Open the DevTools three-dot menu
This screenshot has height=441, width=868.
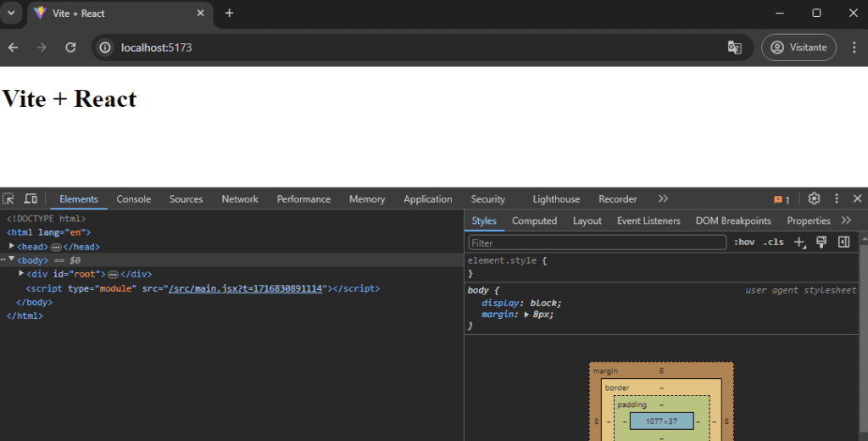pos(837,198)
